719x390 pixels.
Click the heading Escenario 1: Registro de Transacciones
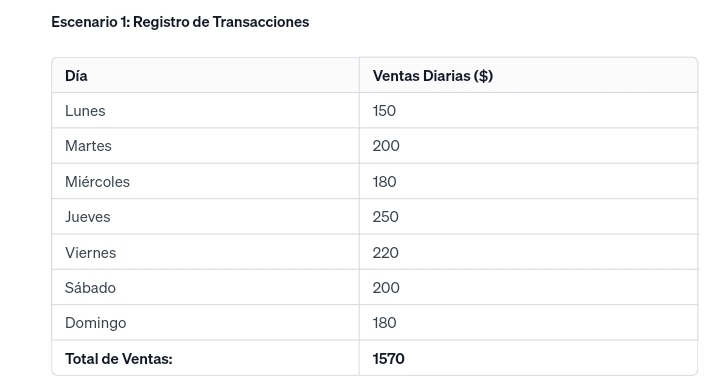pyautogui.click(x=180, y=22)
